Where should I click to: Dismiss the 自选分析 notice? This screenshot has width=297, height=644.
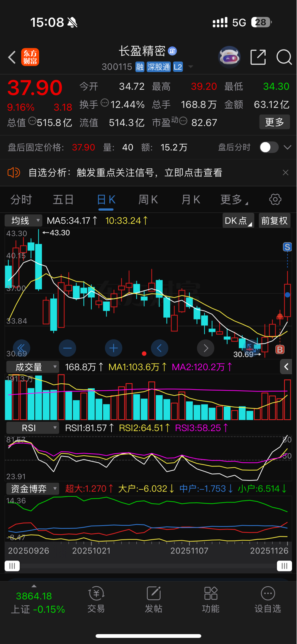coord(285,173)
